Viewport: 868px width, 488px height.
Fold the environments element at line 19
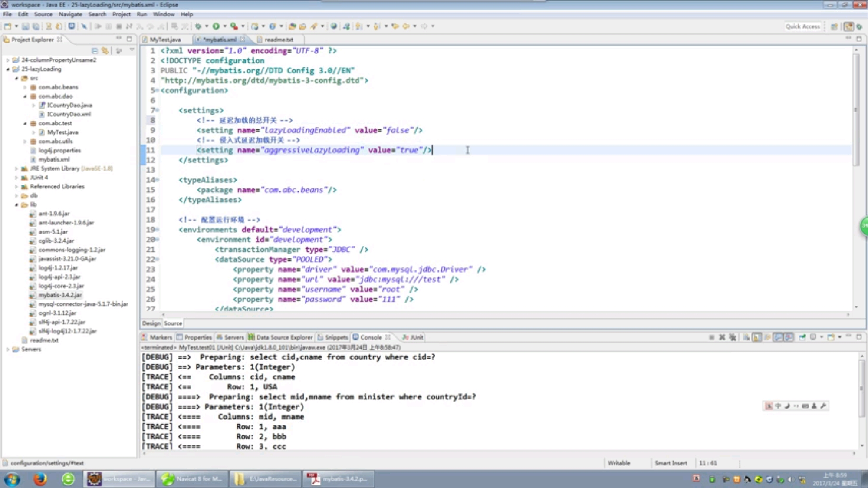point(158,230)
